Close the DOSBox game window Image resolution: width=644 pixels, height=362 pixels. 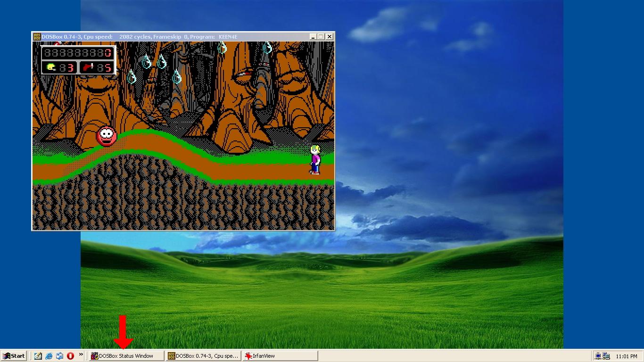[330, 37]
